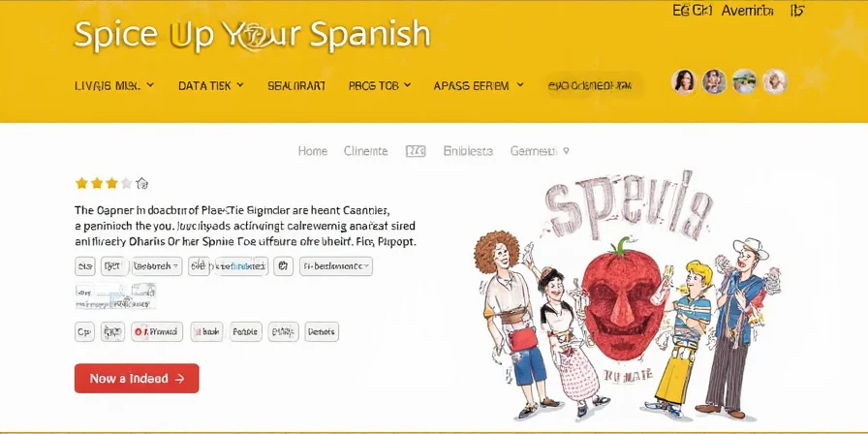This screenshot has height=434, width=868.
Task: Click the small square icon tag before the dropdown tag
Action: click(x=283, y=266)
